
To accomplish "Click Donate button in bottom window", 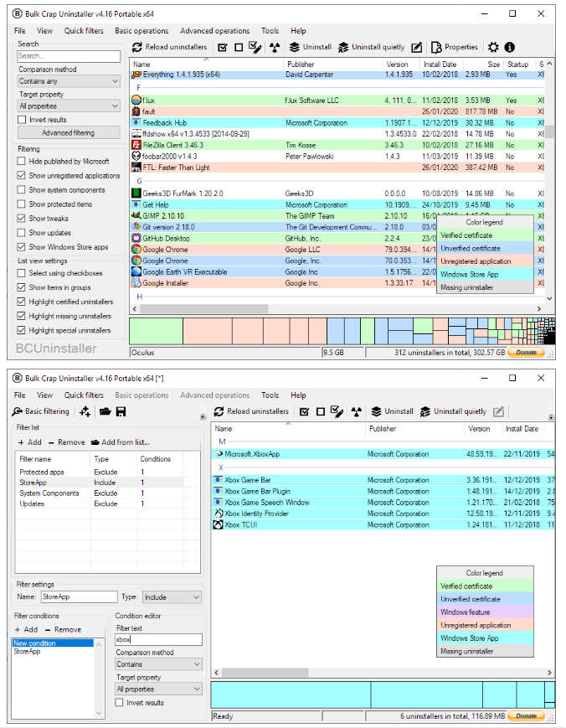I will 526,716.
